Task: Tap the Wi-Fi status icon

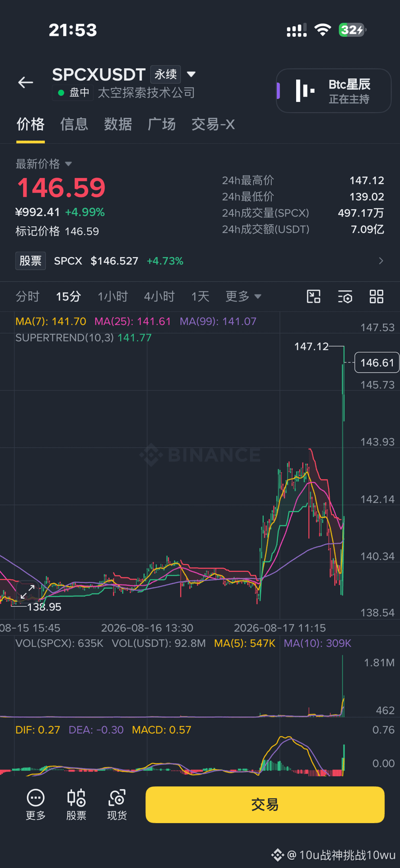Action: [x=322, y=30]
